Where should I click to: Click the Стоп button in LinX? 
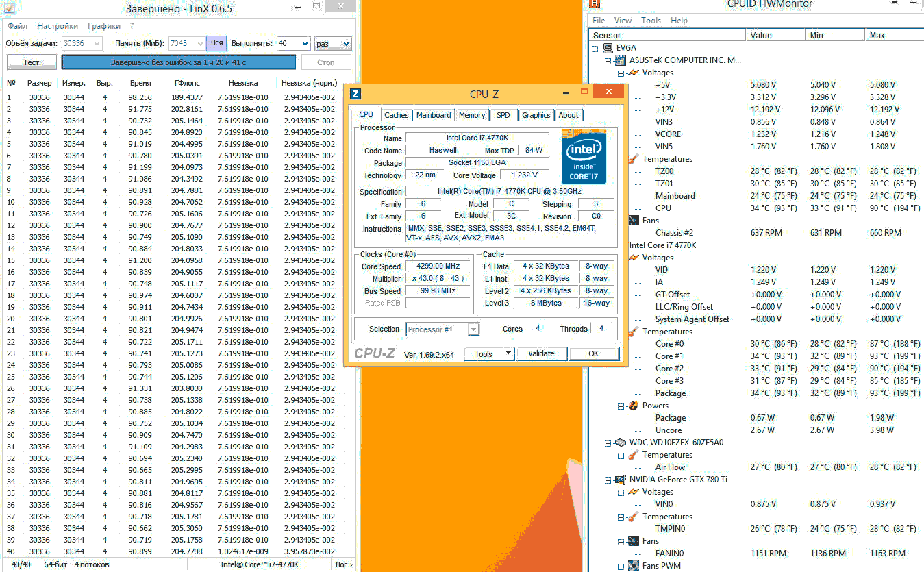pyautogui.click(x=326, y=62)
